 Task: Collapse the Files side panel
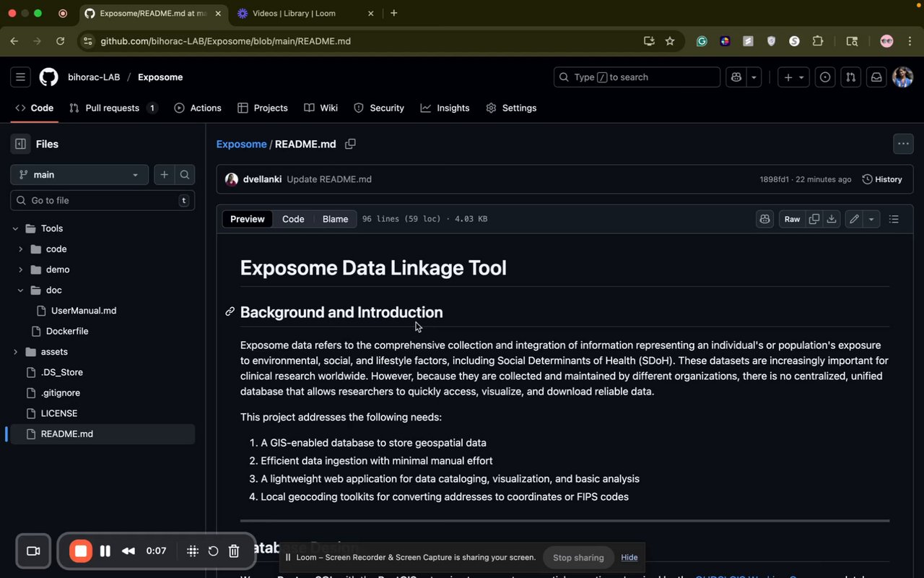coord(20,144)
